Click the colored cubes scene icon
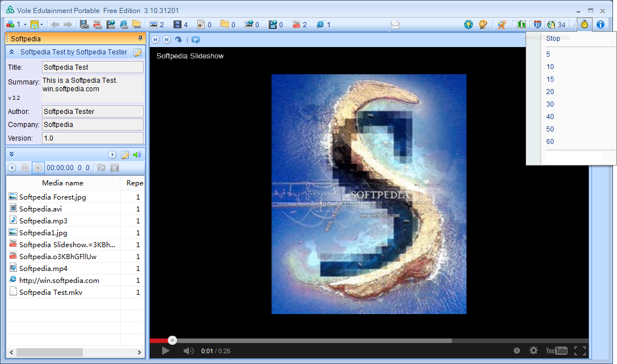617x364 pixels. pyautogui.click(x=10, y=24)
